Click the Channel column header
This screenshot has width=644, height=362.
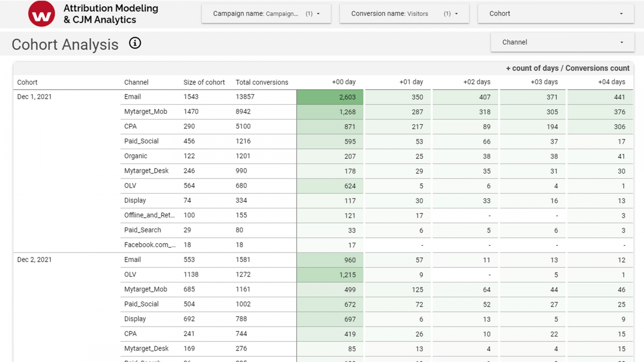click(x=136, y=82)
